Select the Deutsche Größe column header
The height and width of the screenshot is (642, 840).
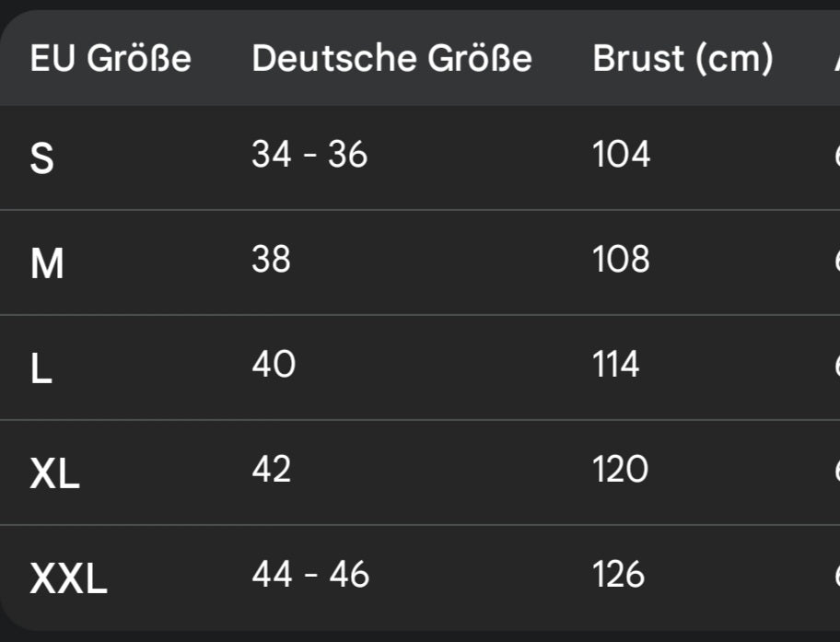391,59
